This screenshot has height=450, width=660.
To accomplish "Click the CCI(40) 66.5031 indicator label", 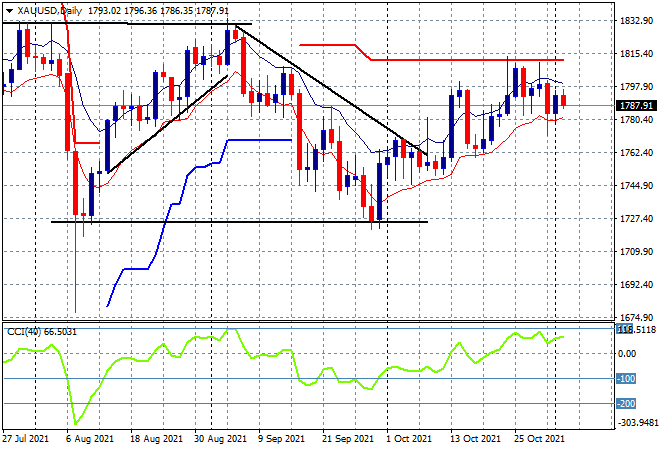I will 42,332.
